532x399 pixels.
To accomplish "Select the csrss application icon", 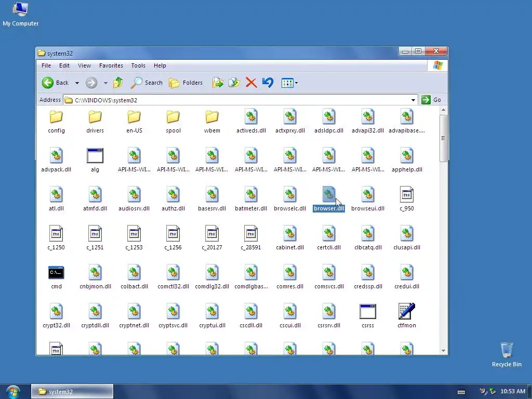I will click(368, 312).
